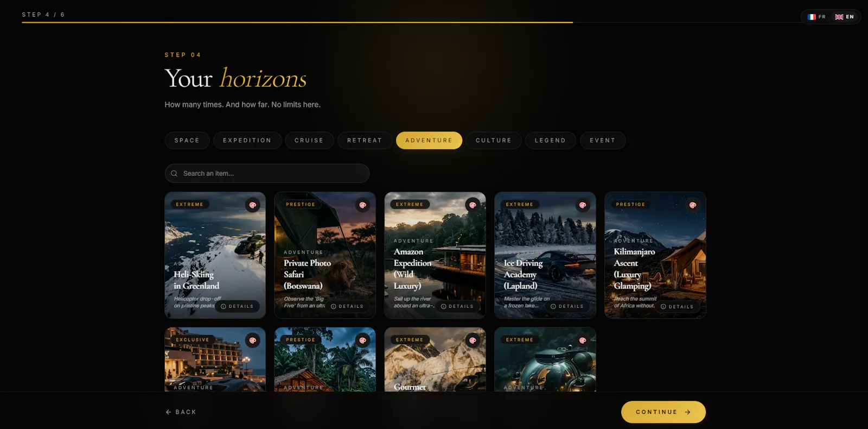Select the Event category tab
Image resolution: width=868 pixels, height=429 pixels.
(603, 141)
